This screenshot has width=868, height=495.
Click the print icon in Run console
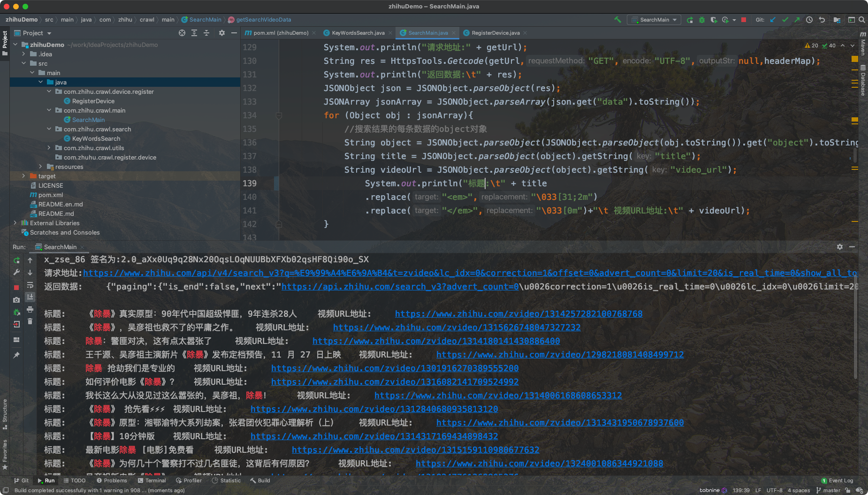(x=30, y=310)
